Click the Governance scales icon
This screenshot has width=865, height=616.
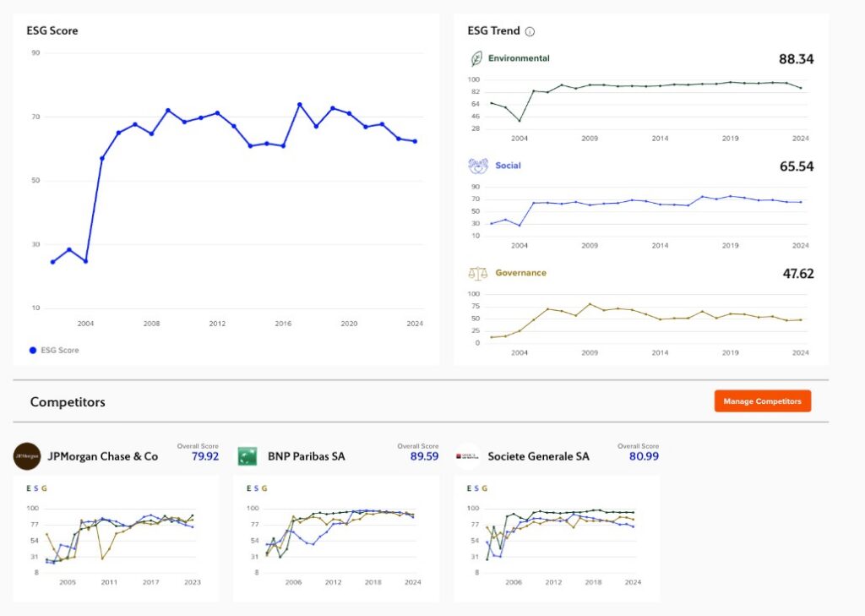coord(477,274)
